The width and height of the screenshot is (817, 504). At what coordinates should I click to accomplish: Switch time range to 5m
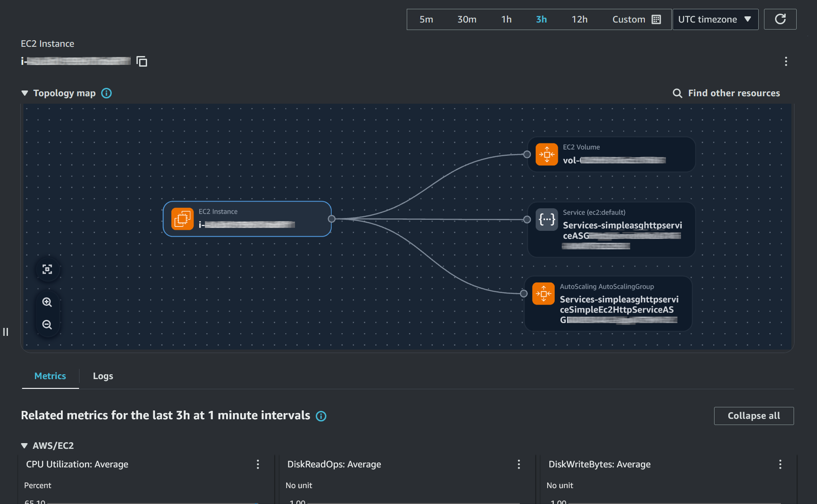click(x=426, y=19)
